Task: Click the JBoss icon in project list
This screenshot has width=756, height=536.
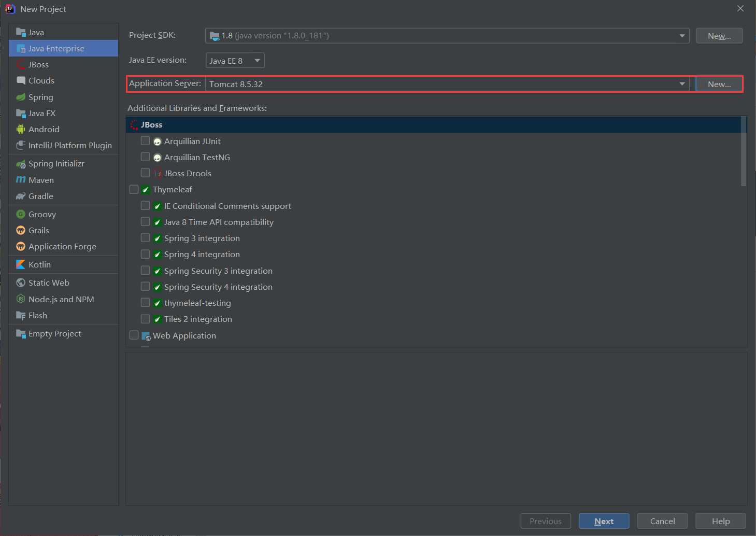Action: pos(21,64)
